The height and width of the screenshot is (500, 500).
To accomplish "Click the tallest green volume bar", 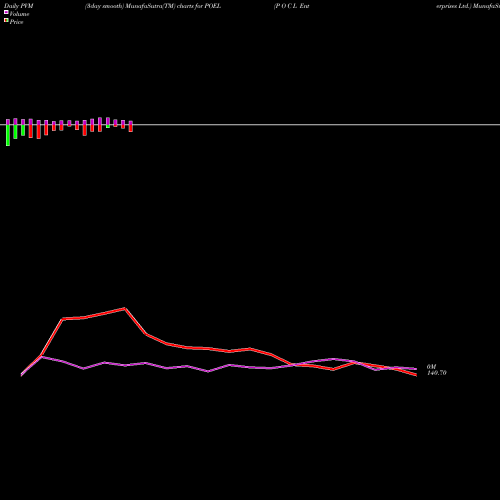I will tap(8, 135).
